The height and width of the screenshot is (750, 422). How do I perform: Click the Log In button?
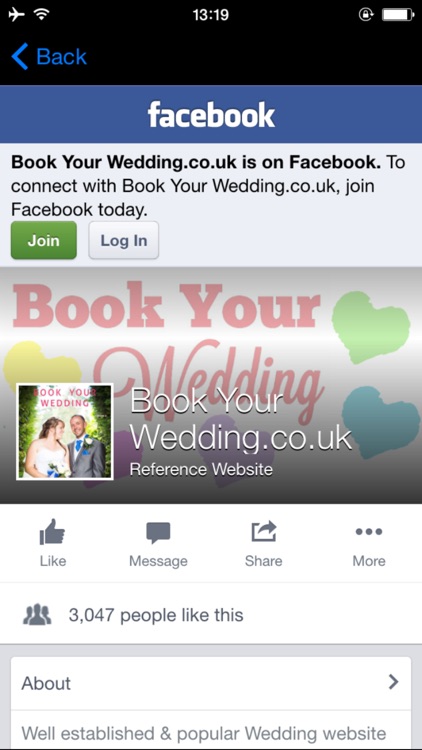123,240
